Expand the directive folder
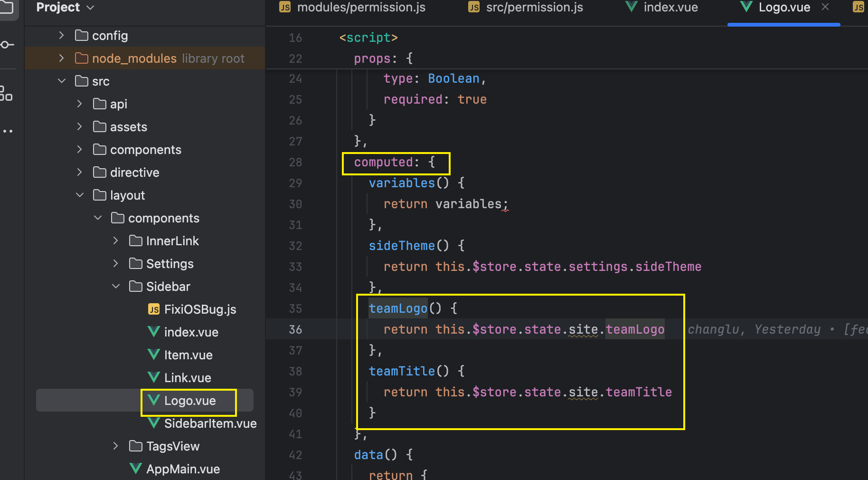868x480 pixels. [x=79, y=173]
